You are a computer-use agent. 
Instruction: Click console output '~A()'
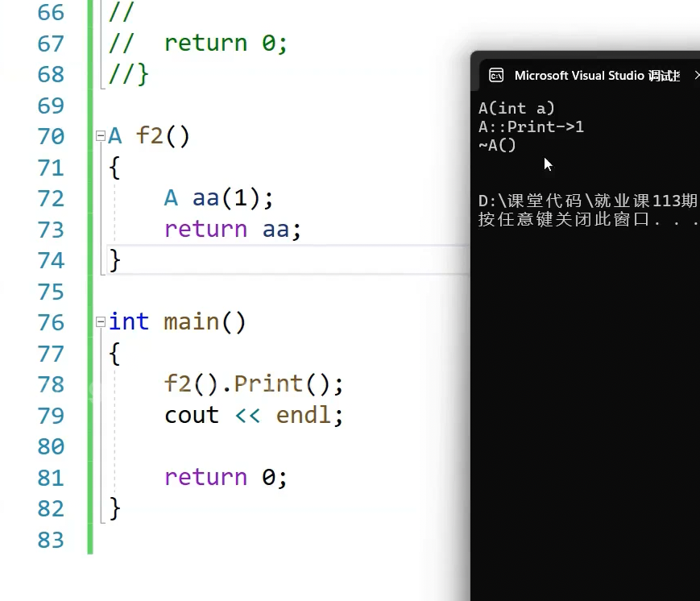(497, 145)
